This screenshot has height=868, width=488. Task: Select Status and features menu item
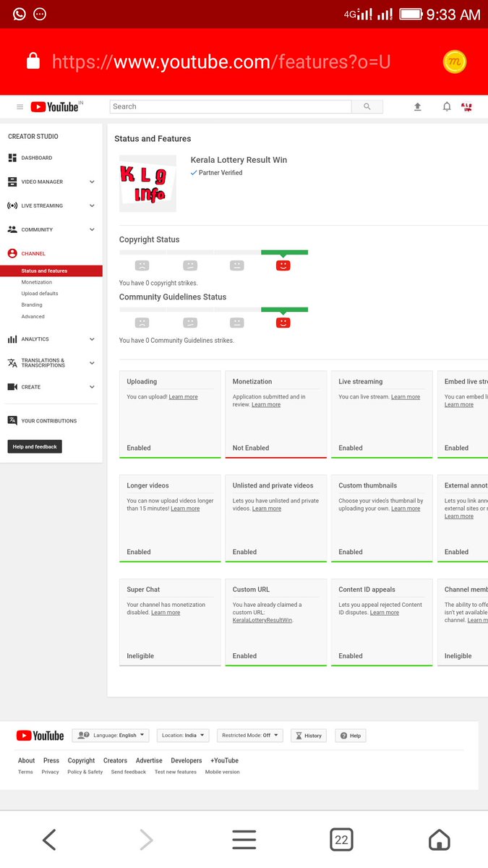pos(51,271)
